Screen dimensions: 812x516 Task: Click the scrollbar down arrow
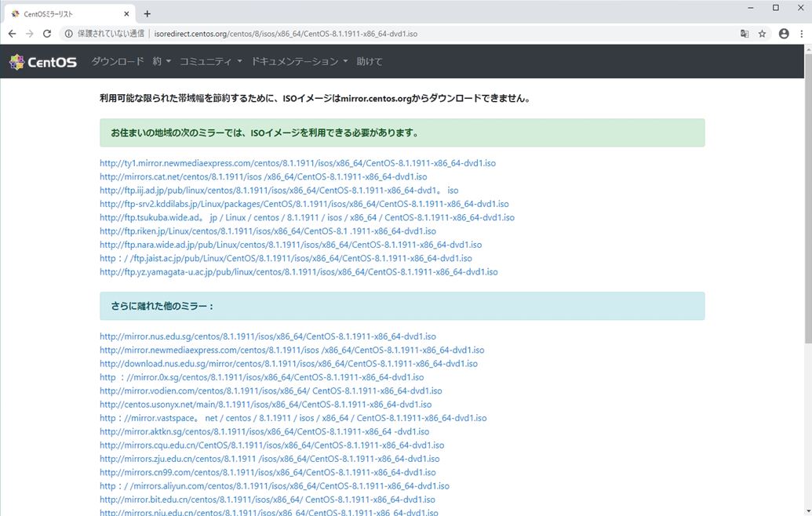(808, 512)
